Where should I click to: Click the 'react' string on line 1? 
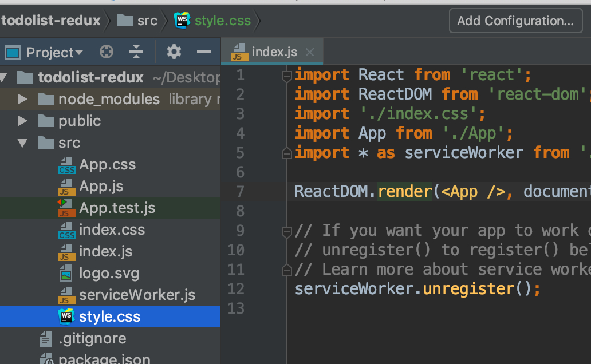pyautogui.click(x=491, y=75)
